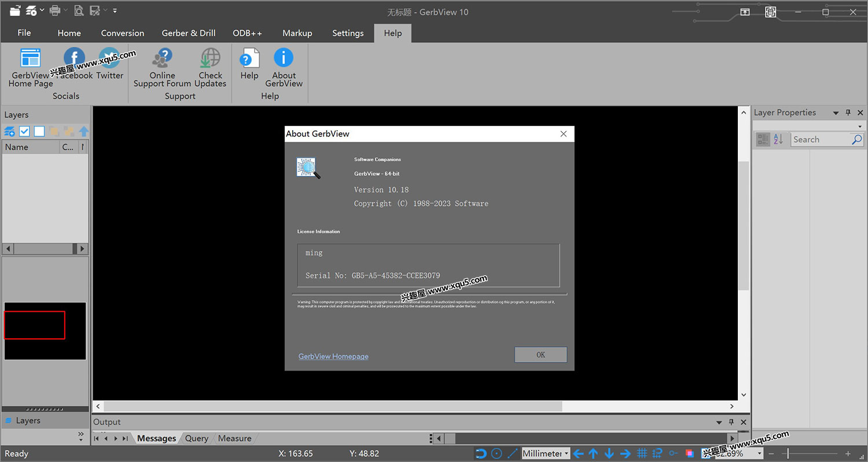Open the GerbView Homepage link
This screenshot has width=868, height=462.
(333, 356)
